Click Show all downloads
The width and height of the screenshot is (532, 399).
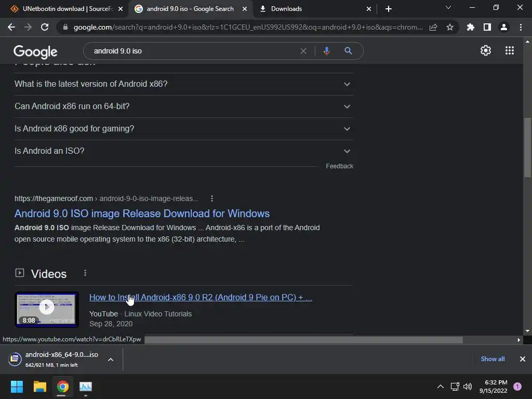click(x=493, y=359)
